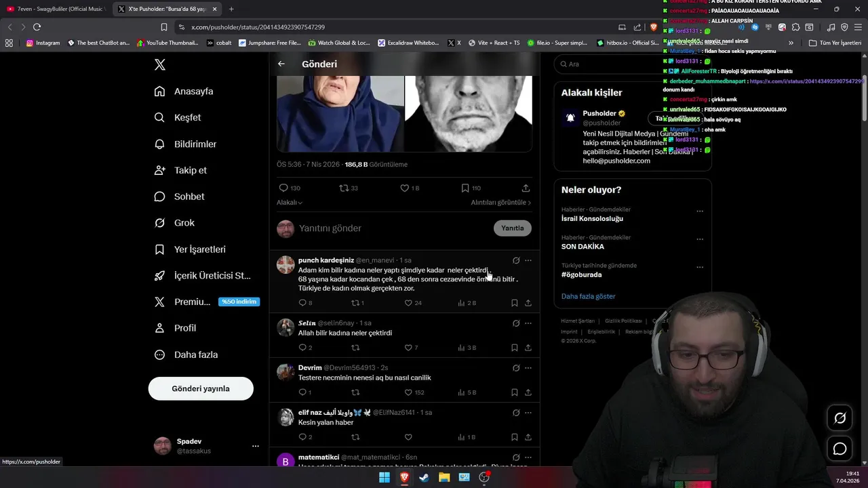Open Gizlilik Politikası footer link
Image resolution: width=868 pixels, height=488 pixels.
pos(623,321)
